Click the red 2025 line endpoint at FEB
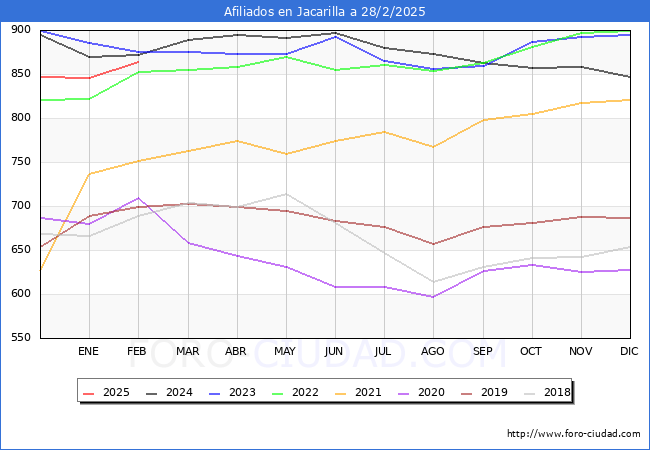The image size is (650, 450). [138, 62]
